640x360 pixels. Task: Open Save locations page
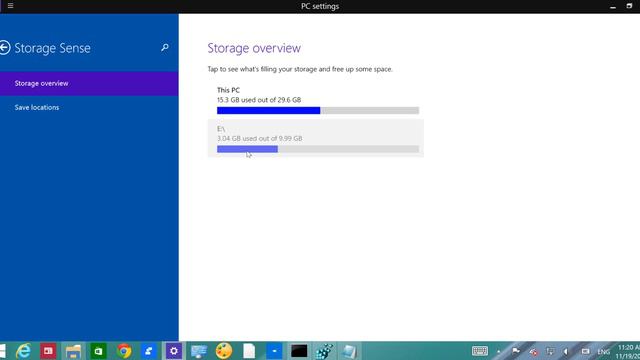click(89, 107)
